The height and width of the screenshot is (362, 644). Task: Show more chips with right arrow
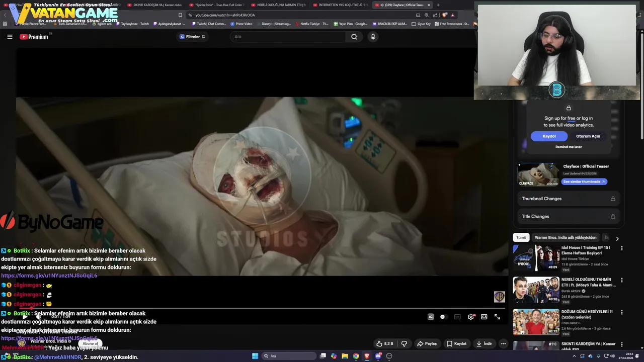[617, 238]
